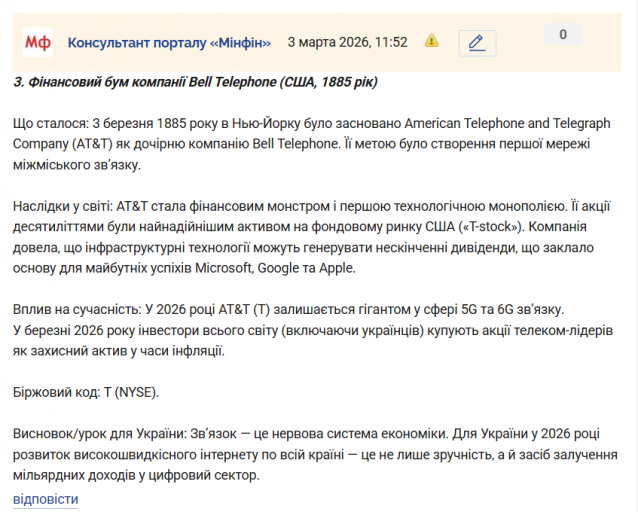Screen dimensions: 638x512
Task: Click the comment timestamp 3 марта 2026, 11:52
Action: pyautogui.click(x=347, y=42)
